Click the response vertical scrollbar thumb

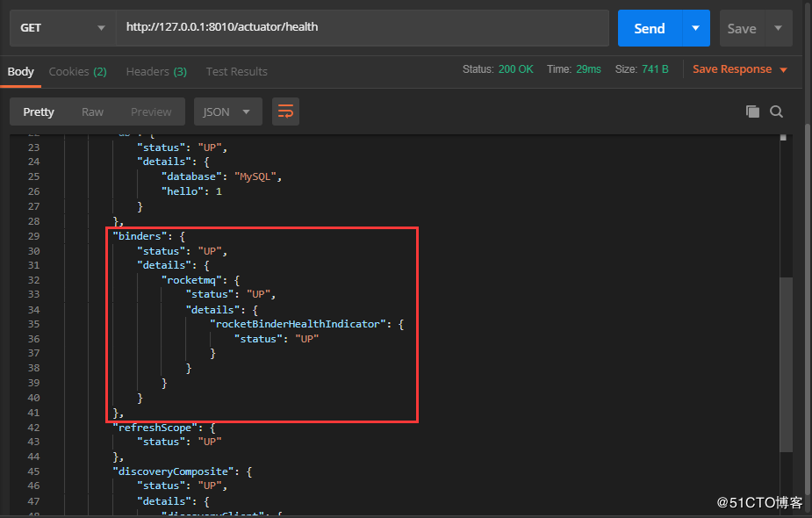pyautogui.click(x=787, y=364)
